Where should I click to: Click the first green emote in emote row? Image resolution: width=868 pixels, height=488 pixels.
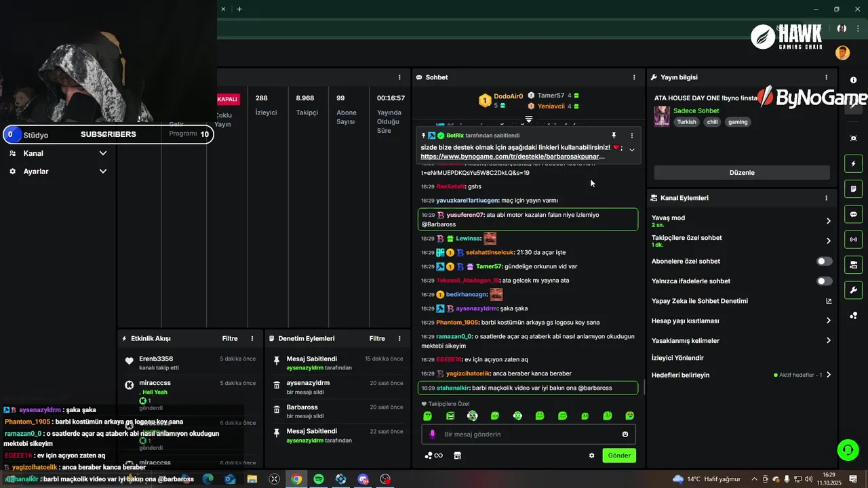pyautogui.click(x=427, y=415)
